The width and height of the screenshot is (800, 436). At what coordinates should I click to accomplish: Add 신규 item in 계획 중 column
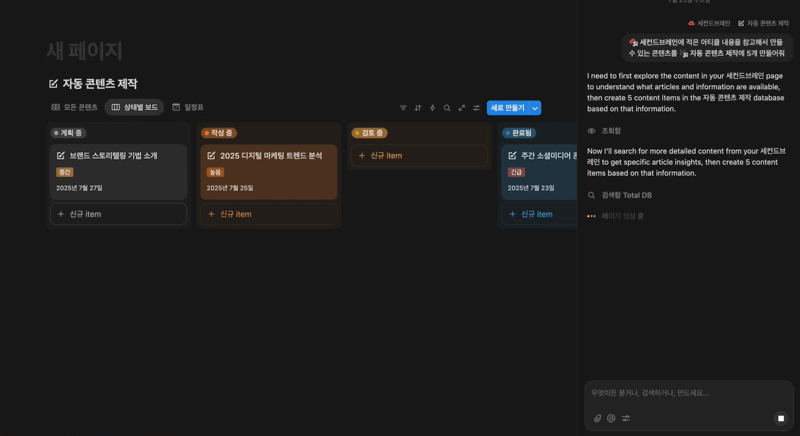pos(118,214)
